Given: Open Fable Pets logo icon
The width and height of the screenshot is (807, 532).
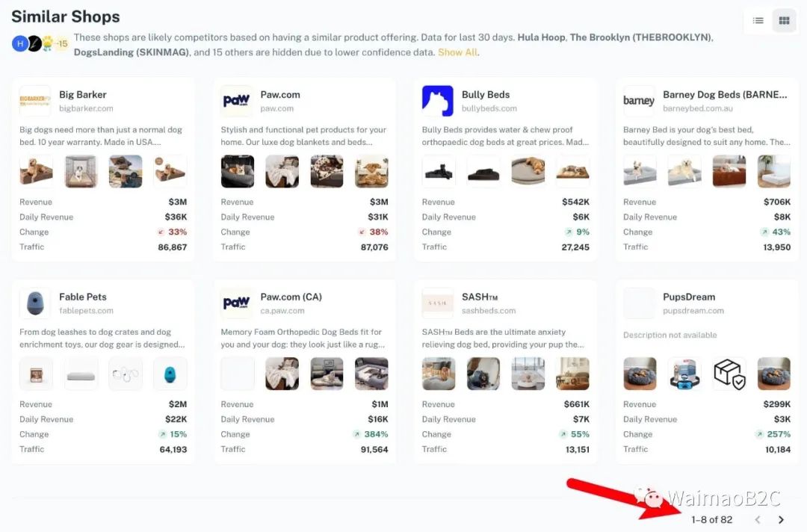Looking at the screenshot, I should [x=35, y=303].
